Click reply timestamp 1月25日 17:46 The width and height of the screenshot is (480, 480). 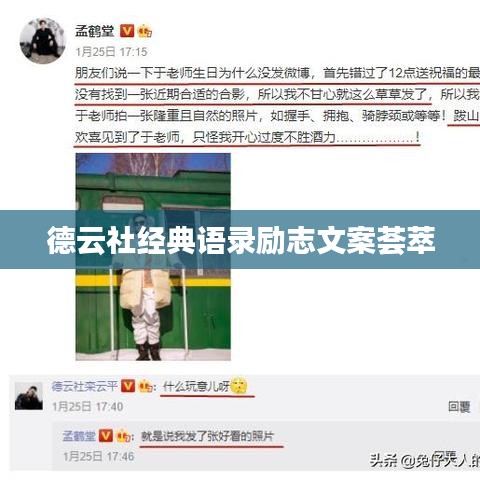[99, 456]
